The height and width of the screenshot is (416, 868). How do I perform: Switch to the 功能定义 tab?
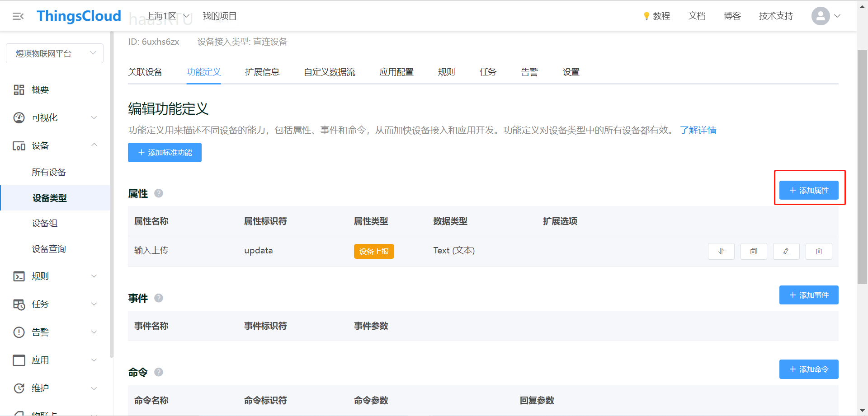point(204,72)
